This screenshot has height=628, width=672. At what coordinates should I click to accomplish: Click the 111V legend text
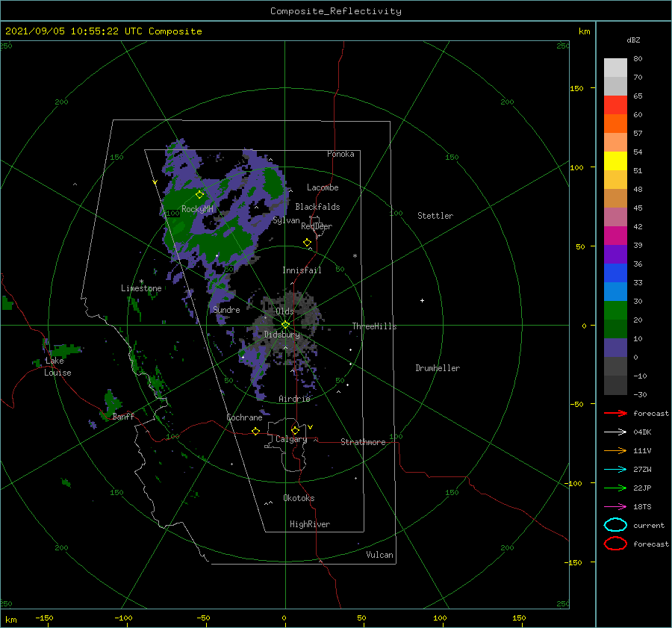(x=642, y=450)
